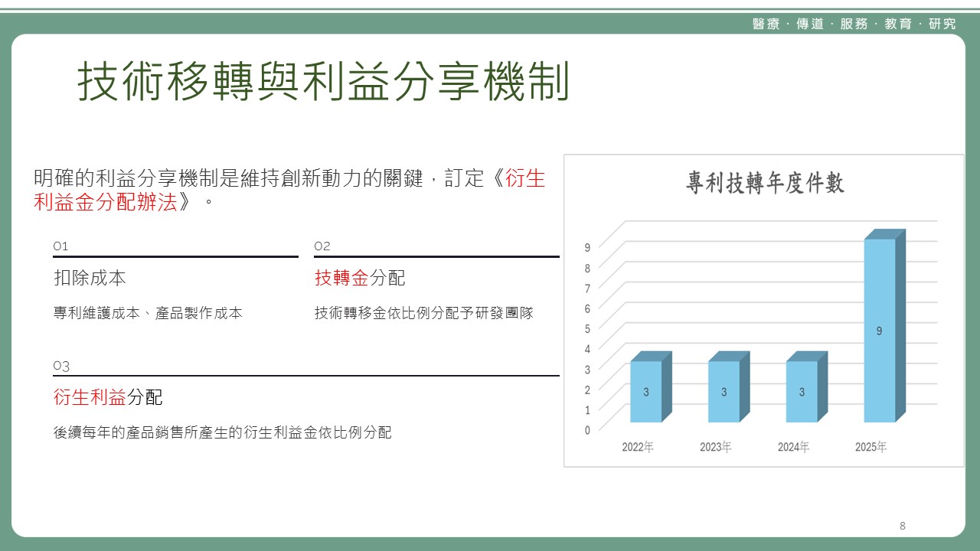Select the 2022年 bar in the chart
Image resolution: width=980 pixels, height=551 pixels.
(646, 391)
